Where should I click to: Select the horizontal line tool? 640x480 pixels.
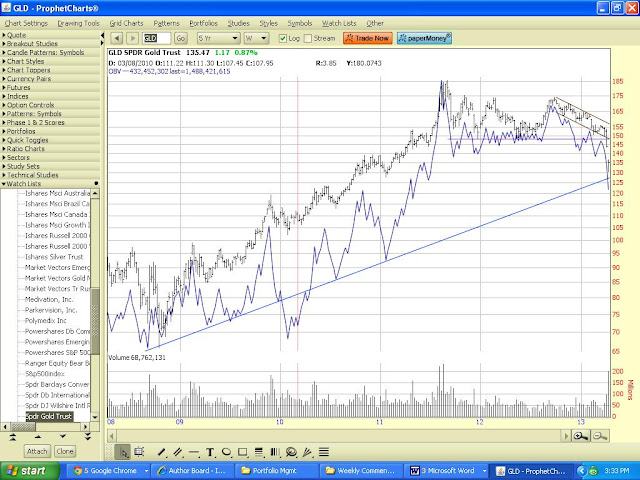[x=194, y=452]
